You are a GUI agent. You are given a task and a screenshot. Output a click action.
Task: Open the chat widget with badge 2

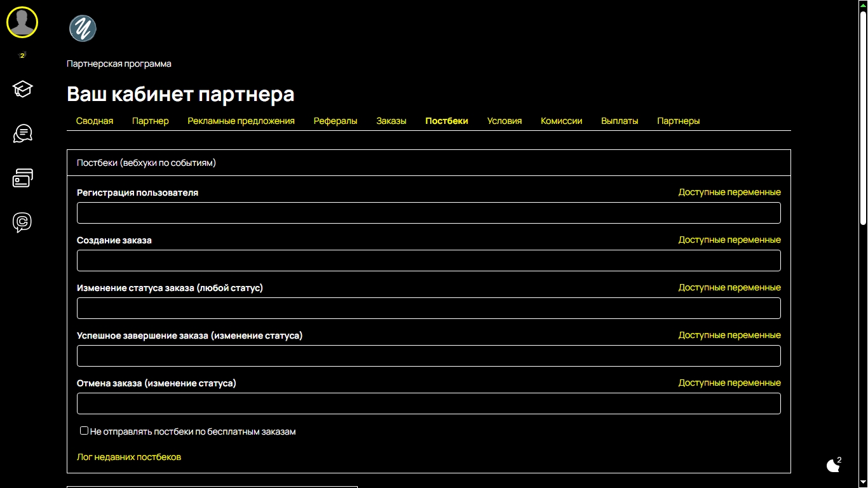tap(834, 466)
